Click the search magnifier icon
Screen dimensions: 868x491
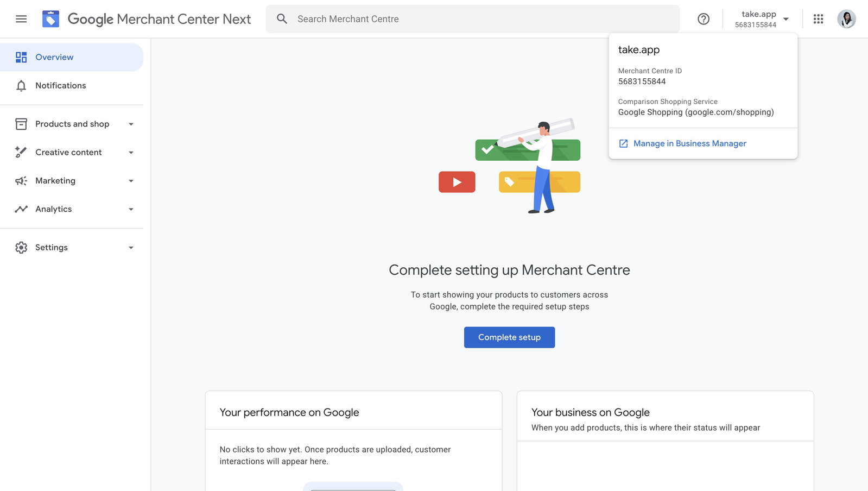click(282, 19)
